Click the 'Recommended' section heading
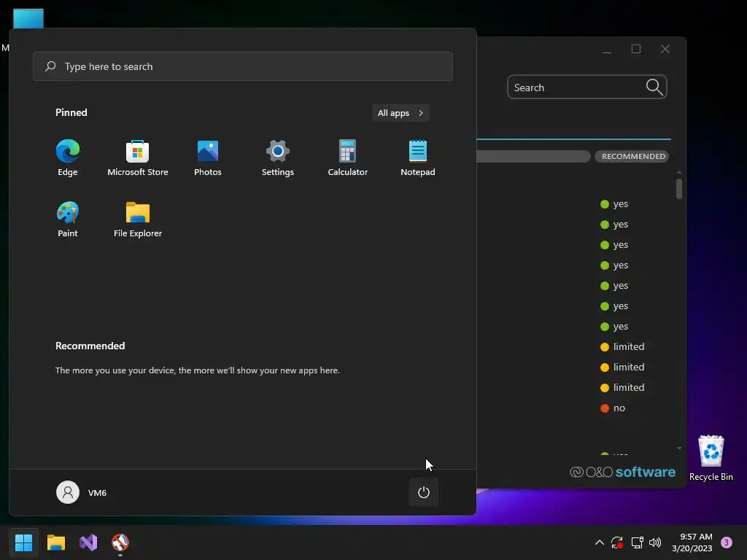747x560 pixels. pyautogui.click(x=90, y=346)
